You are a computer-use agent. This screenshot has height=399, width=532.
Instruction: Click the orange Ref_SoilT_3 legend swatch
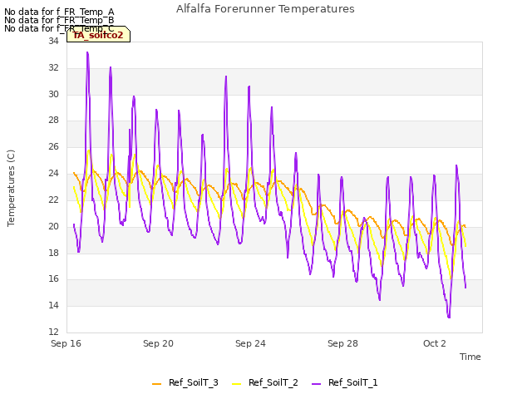(157, 384)
